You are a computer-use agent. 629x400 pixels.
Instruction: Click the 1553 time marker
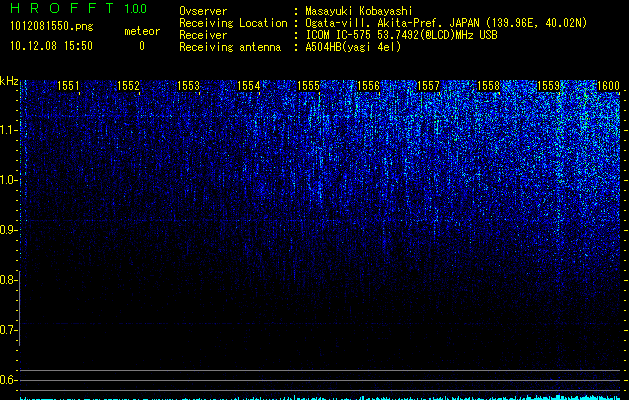pos(189,85)
